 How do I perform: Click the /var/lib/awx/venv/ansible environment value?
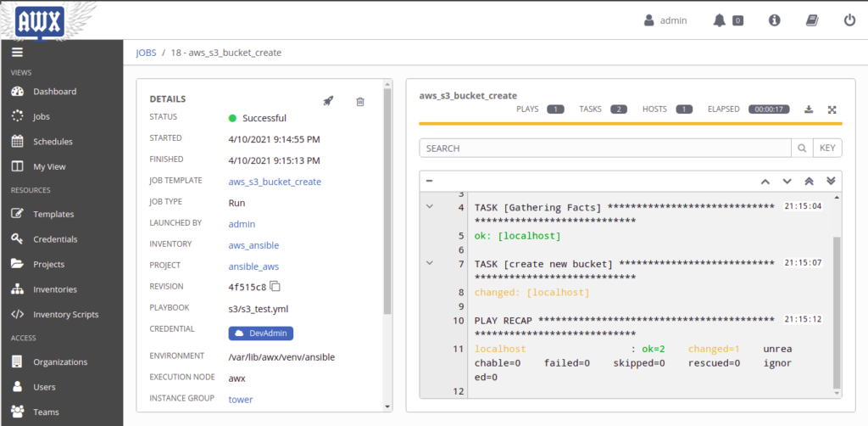(x=281, y=357)
